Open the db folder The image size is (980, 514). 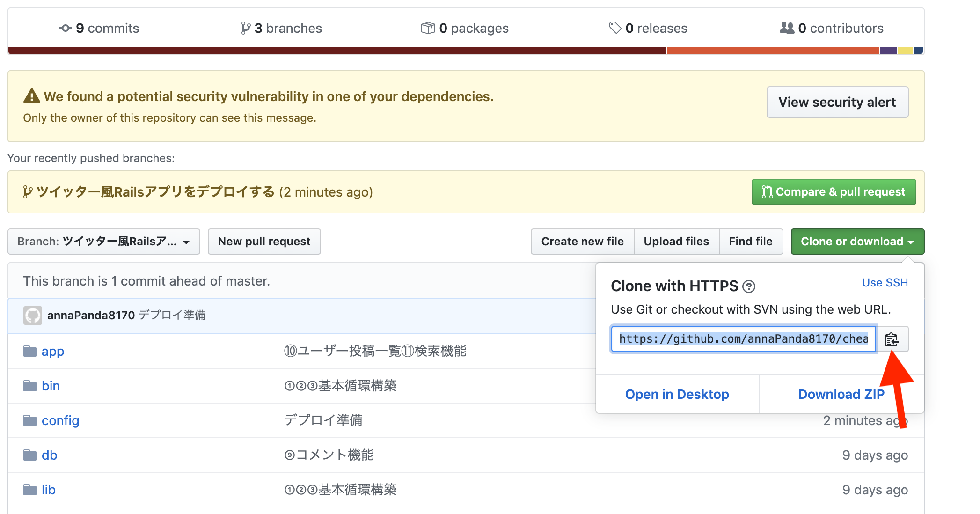(49, 455)
